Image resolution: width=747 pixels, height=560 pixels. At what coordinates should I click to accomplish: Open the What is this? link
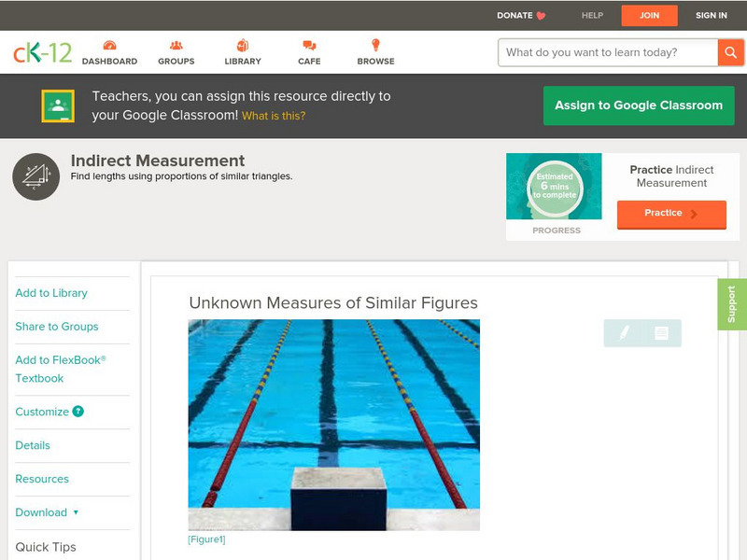click(274, 116)
